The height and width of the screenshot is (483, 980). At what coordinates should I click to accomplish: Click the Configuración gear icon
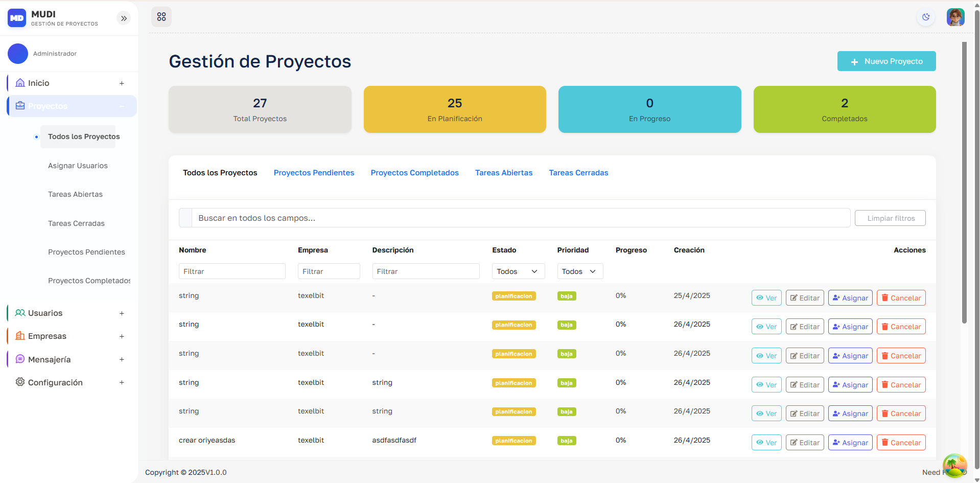pyautogui.click(x=20, y=382)
